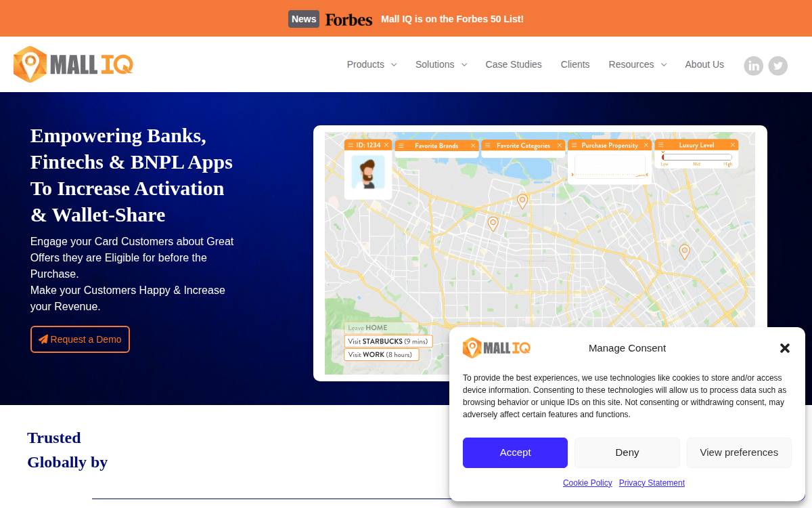Image resolution: width=812 pixels, height=508 pixels.
Task: Click View preferences button
Action: (x=739, y=452)
